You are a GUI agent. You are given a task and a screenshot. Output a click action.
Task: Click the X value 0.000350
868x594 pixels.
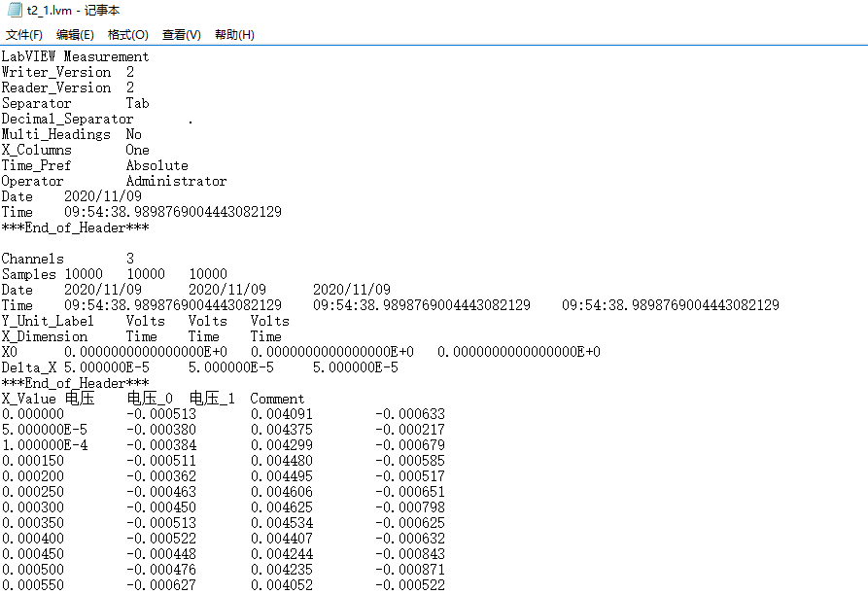tap(33, 523)
